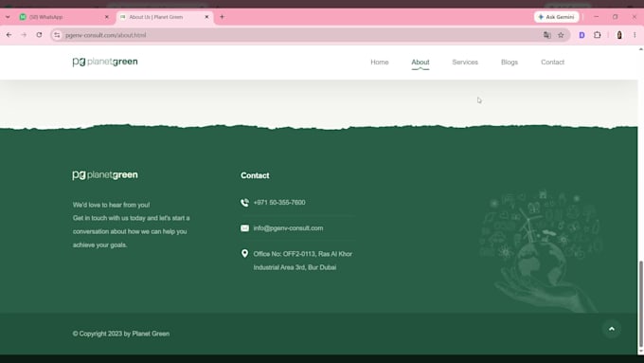Click the Contact footer heading
The width and height of the screenshot is (644, 363).
click(x=255, y=175)
